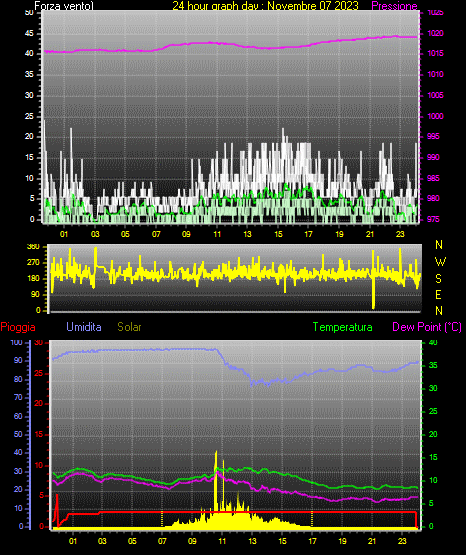Click hour 15 under the temperature chart
Screen dimensions: 466x555
(282, 541)
